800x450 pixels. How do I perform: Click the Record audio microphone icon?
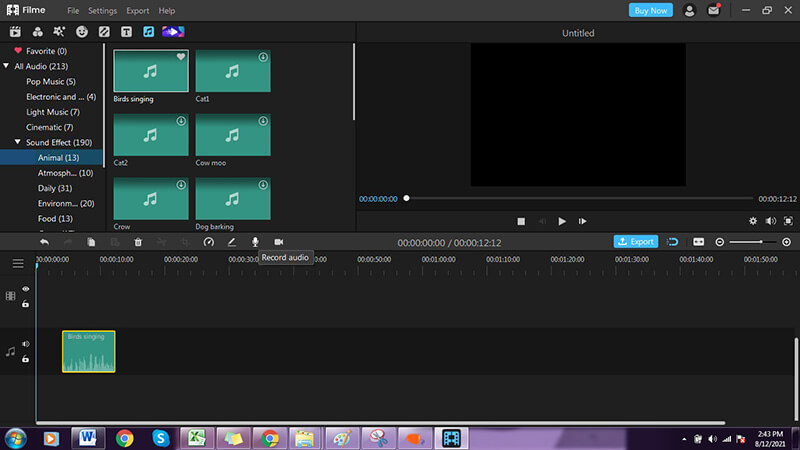click(x=255, y=242)
